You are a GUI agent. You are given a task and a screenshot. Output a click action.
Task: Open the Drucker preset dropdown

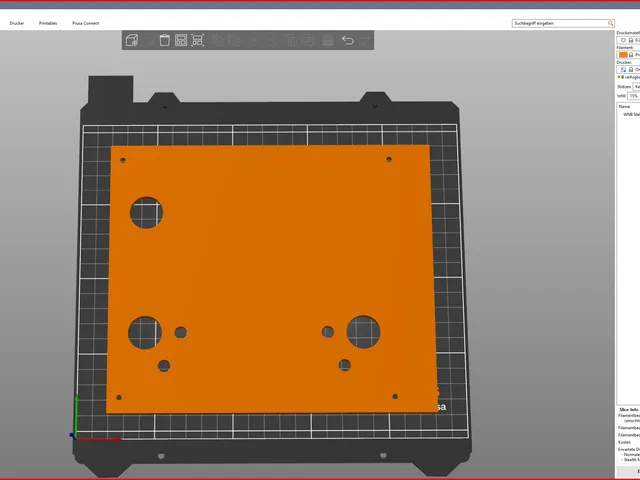point(628,69)
